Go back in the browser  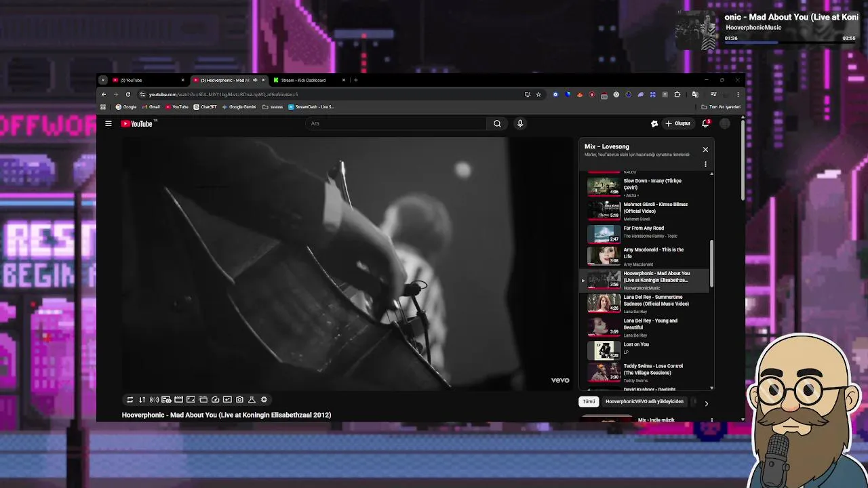click(x=104, y=94)
